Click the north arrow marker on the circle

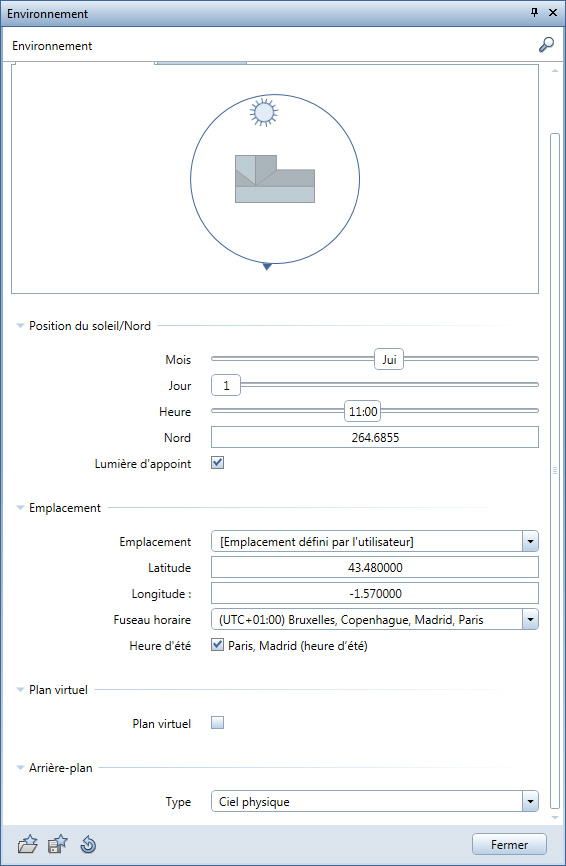[267, 267]
